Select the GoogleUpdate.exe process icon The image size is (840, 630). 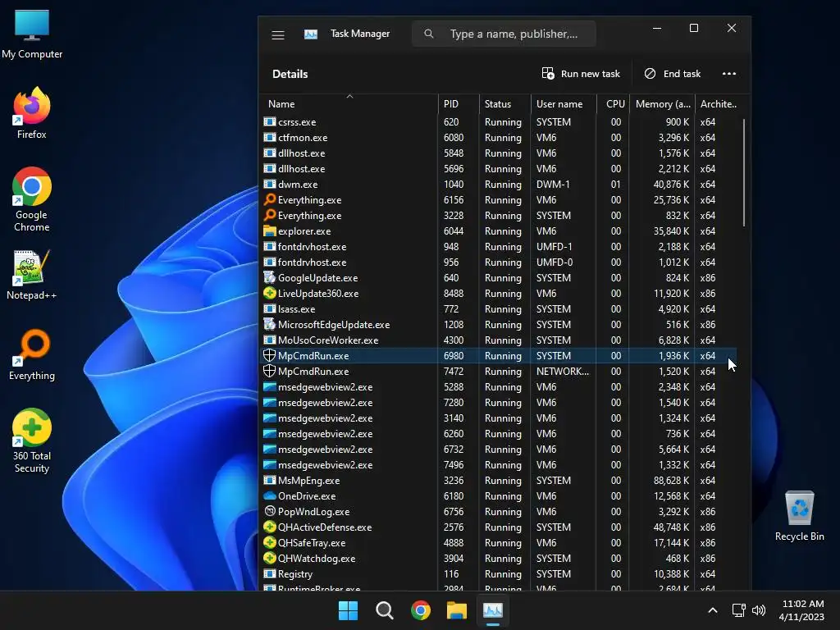coord(270,278)
